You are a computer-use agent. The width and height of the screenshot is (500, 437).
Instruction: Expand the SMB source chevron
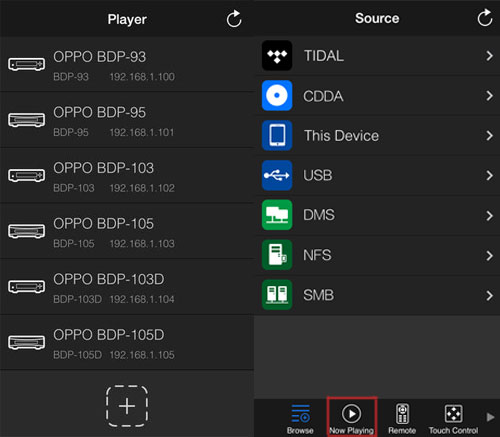pyautogui.click(x=489, y=295)
